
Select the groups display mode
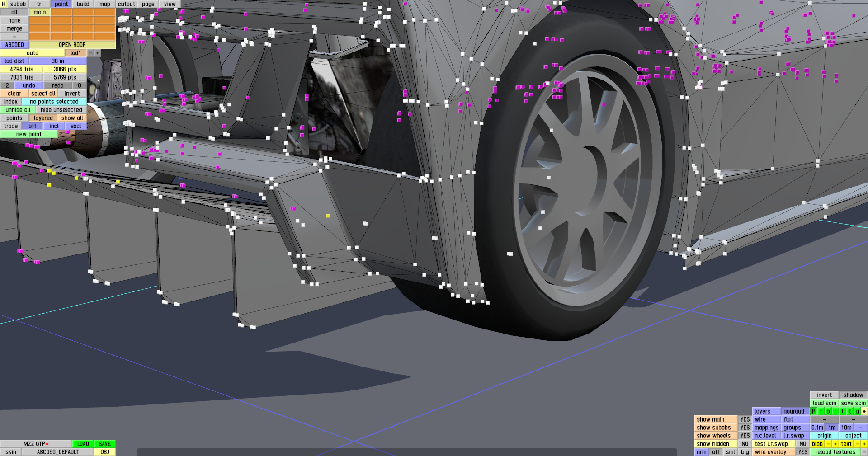pyautogui.click(x=796, y=428)
